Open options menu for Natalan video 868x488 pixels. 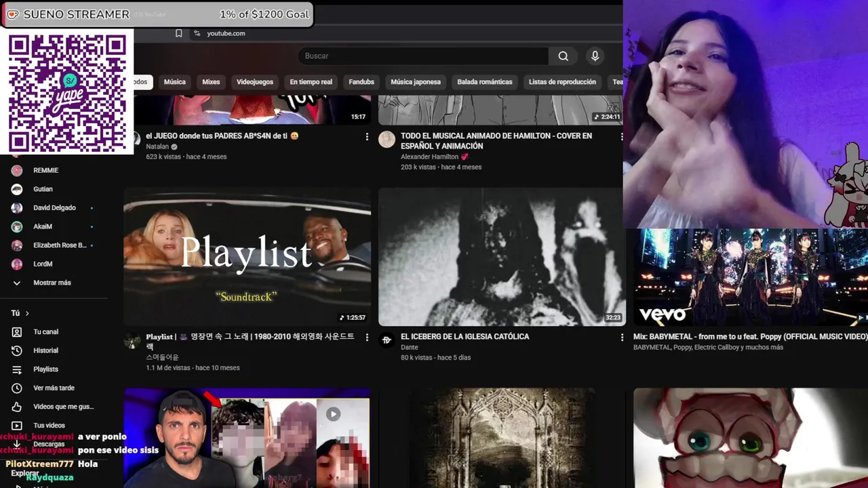click(367, 137)
